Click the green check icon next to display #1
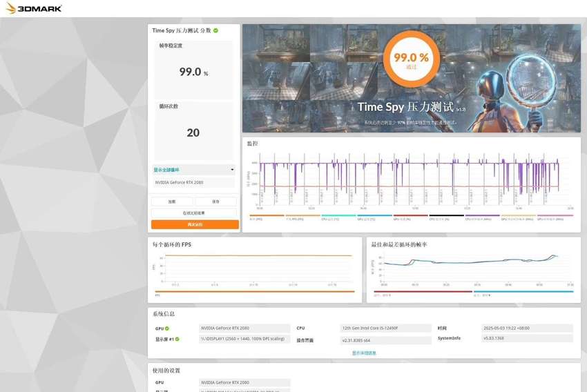Viewport: 587px width, 392px height. (x=177, y=339)
